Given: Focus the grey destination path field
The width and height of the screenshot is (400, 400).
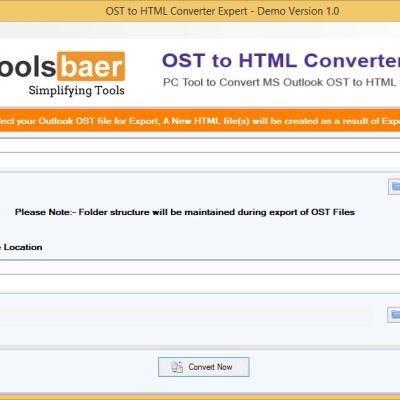Looking at the screenshot, I should coord(185,315).
